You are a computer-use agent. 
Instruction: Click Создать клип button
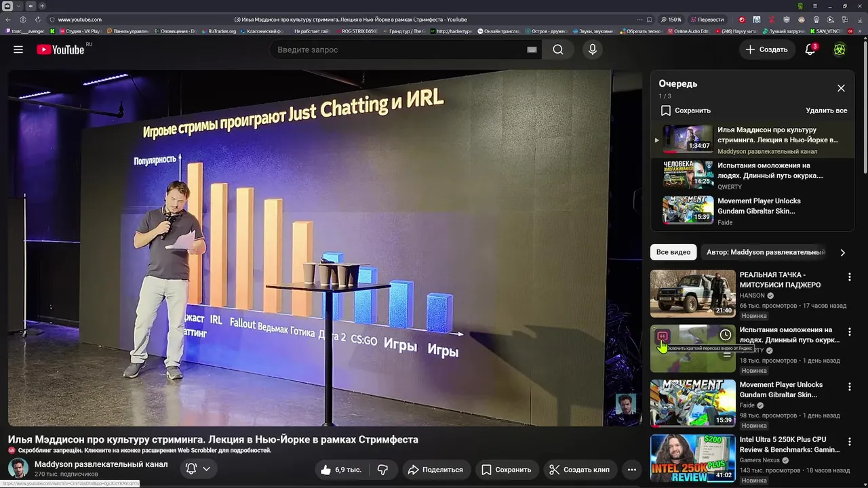click(579, 470)
